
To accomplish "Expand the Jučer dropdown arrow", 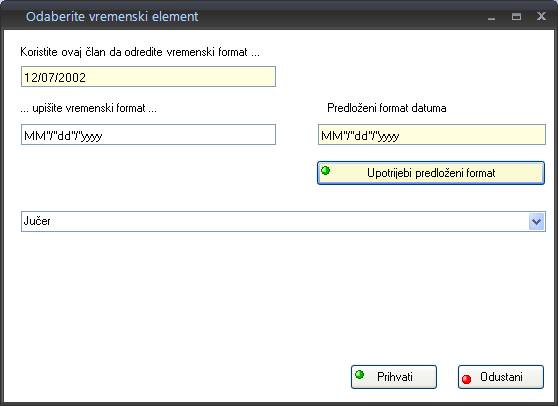I will (x=537, y=222).
